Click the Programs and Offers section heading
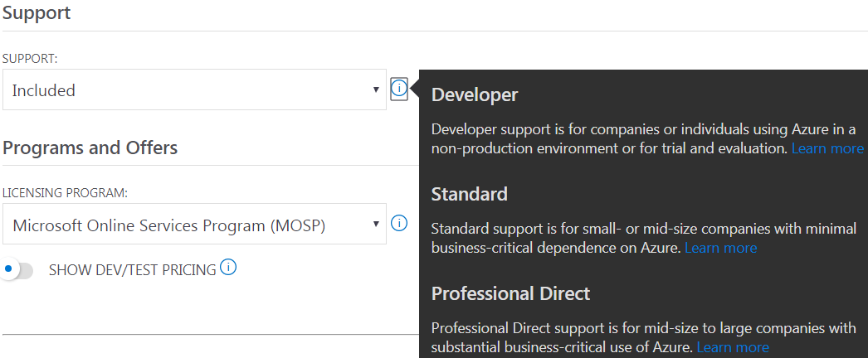 pyautogui.click(x=90, y=148)
